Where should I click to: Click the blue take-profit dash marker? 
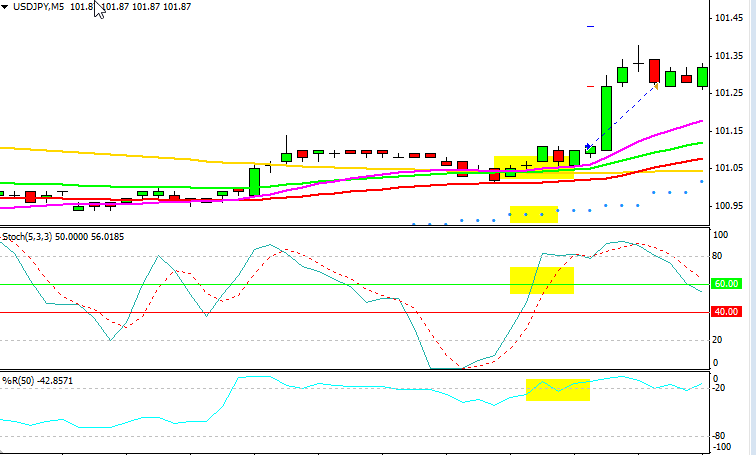[590, 27]
